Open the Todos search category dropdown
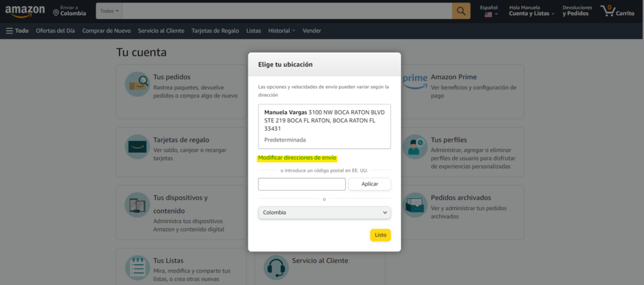 tap(109, 11)
